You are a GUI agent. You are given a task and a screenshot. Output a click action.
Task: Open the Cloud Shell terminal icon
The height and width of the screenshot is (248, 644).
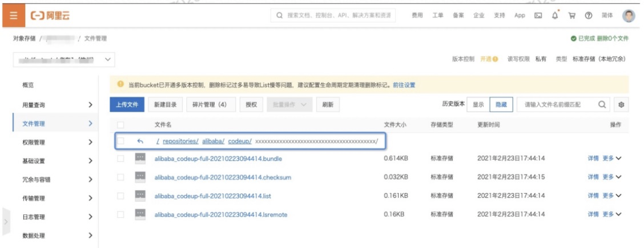pyautogui.click(x=538, y=15)
